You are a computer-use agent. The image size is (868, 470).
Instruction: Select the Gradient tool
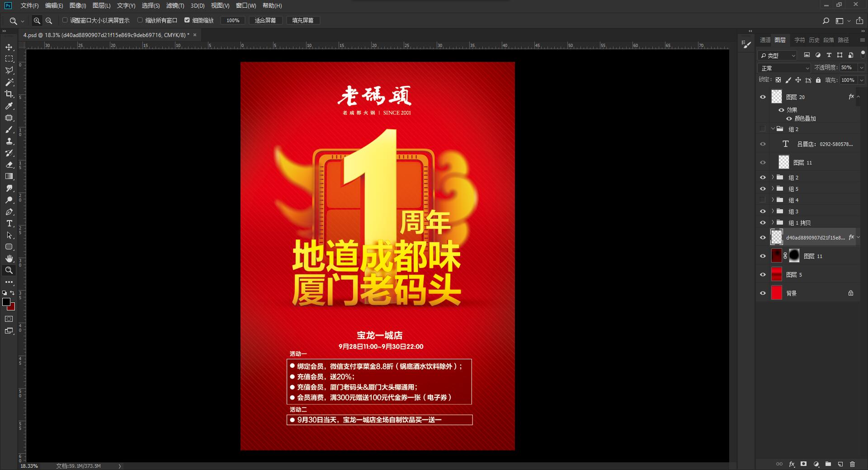point(9,176)
